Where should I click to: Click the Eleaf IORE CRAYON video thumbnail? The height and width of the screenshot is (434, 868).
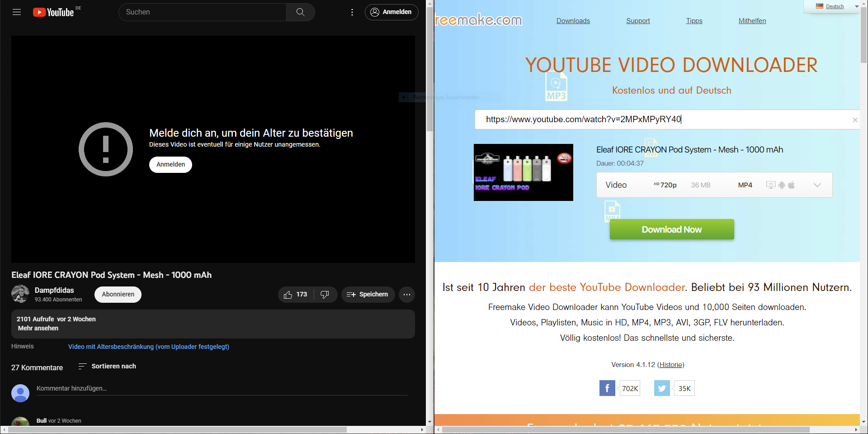tap(524, 172)
